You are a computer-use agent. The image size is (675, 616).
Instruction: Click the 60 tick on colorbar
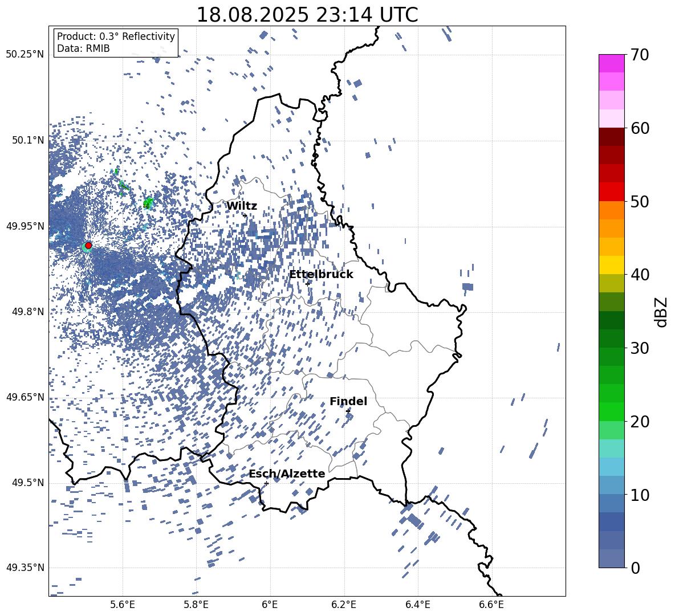[640, 128]
